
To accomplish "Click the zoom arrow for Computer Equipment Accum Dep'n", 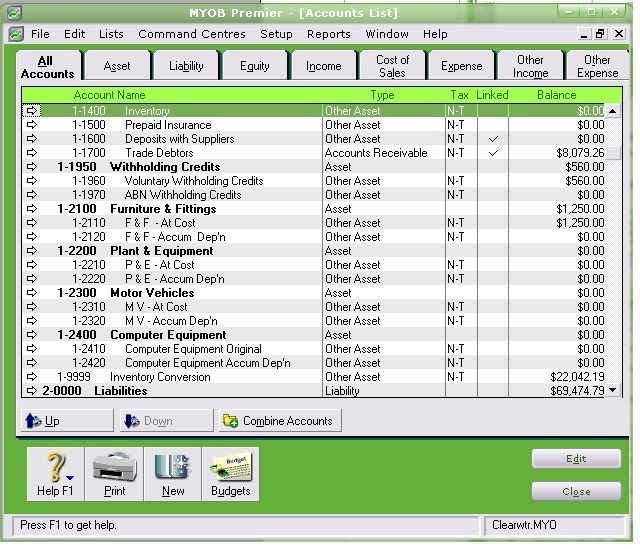I will pyautogui.click(x=31, y=362).
